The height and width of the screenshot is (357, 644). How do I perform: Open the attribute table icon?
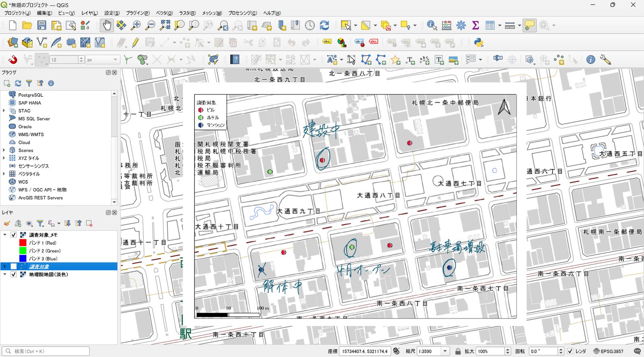490,26
